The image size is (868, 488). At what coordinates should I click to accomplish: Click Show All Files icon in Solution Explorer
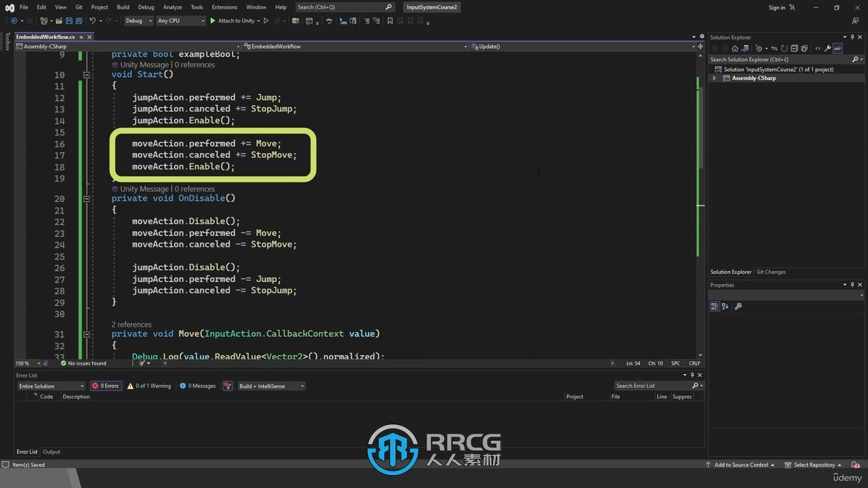[x=804, y=49]
